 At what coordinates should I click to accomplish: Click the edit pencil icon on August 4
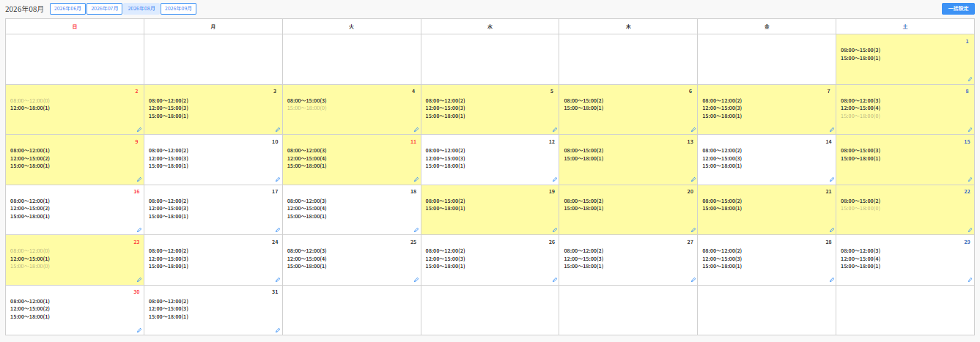416,129
